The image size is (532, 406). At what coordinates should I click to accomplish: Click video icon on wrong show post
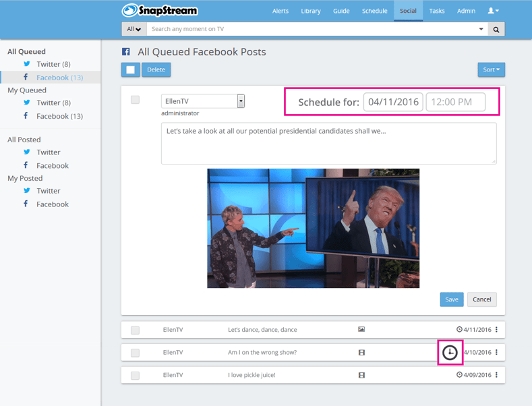[361, 352]
